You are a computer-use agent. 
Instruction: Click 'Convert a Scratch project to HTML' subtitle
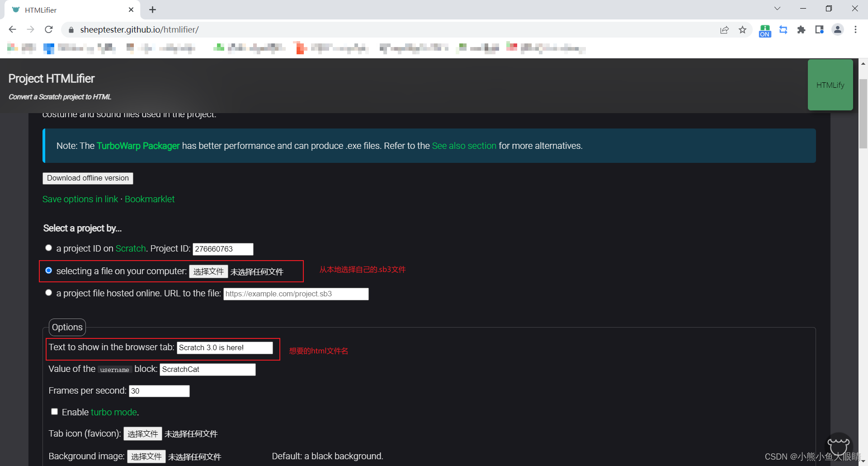pyautogui.click(x=60, y=97)
